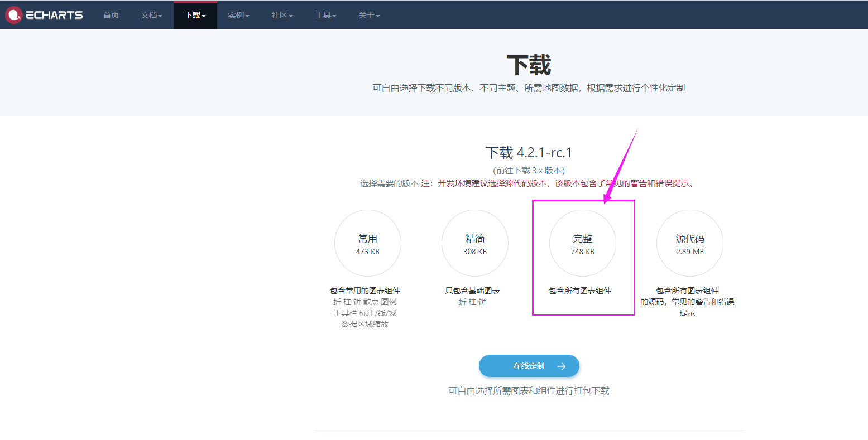
Task: Select the 源代码 2.89 MB download circle
Action: [x=689, y=243]
